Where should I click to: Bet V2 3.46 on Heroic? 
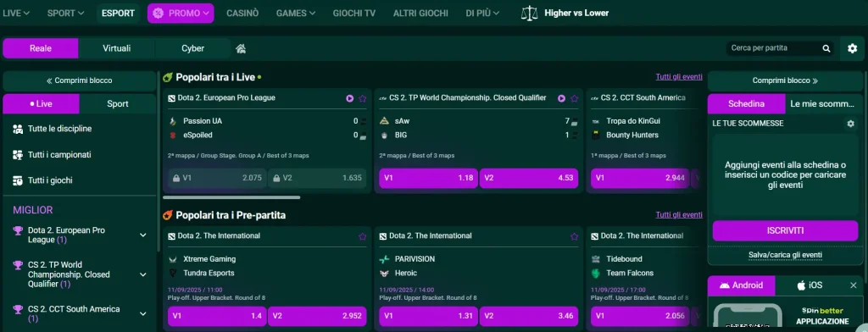point(529,317)
